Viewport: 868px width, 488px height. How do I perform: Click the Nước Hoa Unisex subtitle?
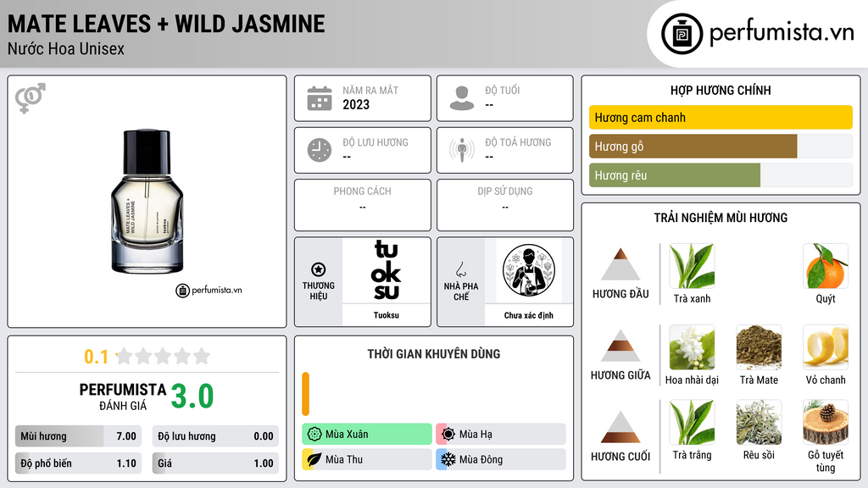click(x=66, y=48)
